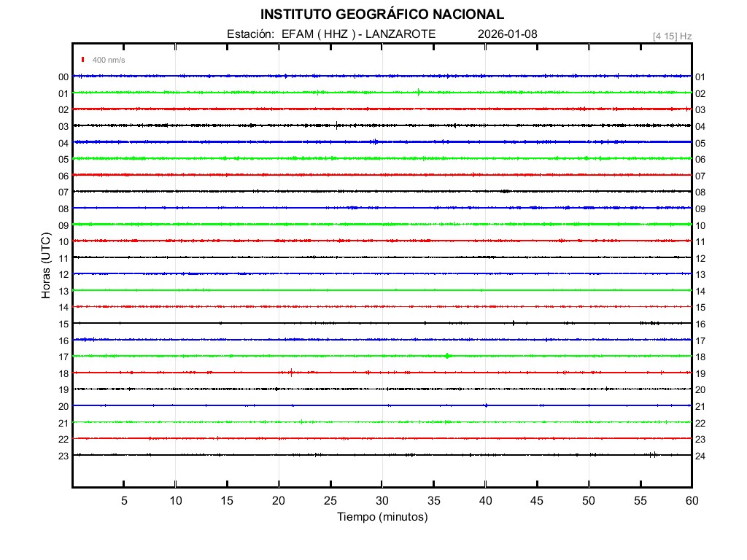747x560 pixels.
Task: Click the spike on the 01 hour green trace
Action: [x=419, y=92]
